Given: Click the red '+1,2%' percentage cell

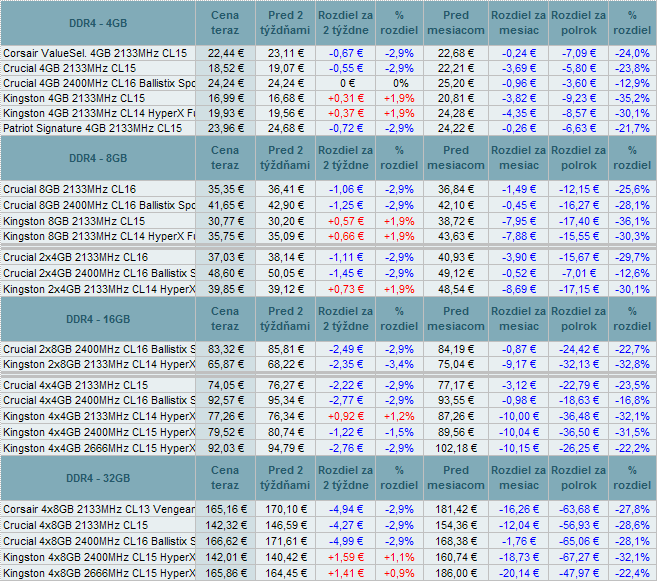Looking at the screenshot, I should coord(400,416).
